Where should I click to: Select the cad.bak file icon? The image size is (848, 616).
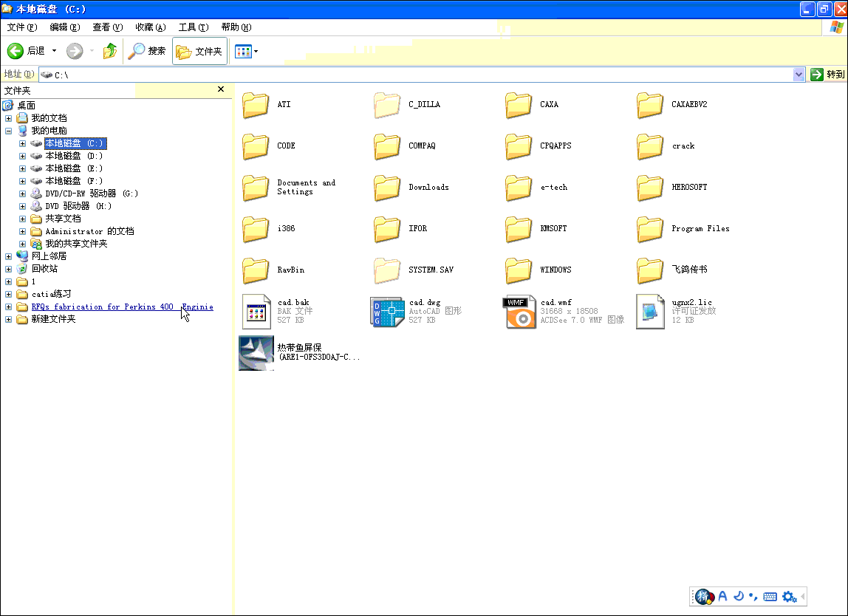click(x=256, y=312)
